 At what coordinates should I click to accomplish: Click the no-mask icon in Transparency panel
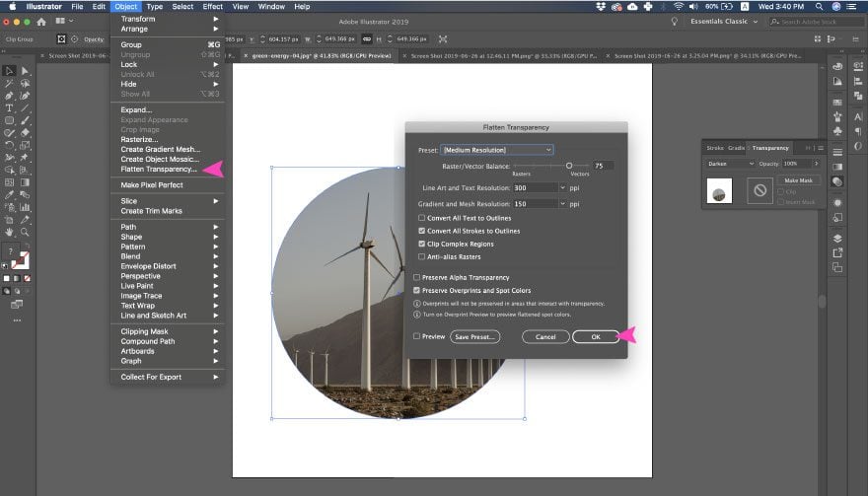pos(759,190)
